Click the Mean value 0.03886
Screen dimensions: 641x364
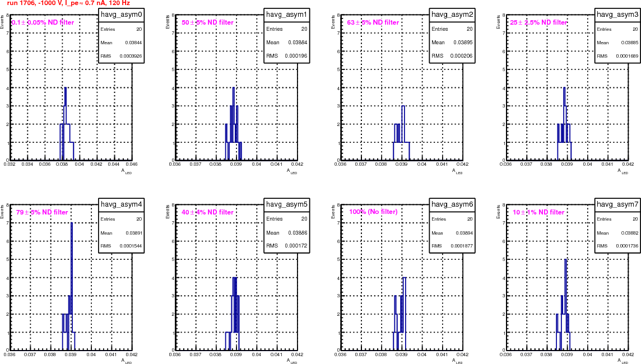click(x=298, y=233)
